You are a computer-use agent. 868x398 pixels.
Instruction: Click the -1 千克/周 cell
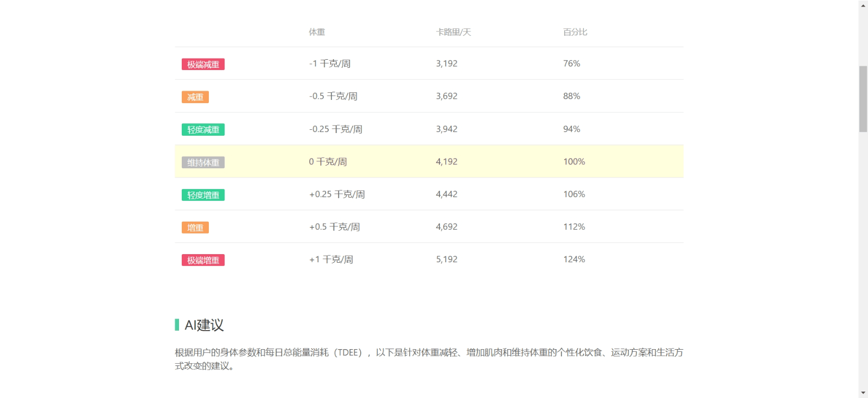(330, 64)
